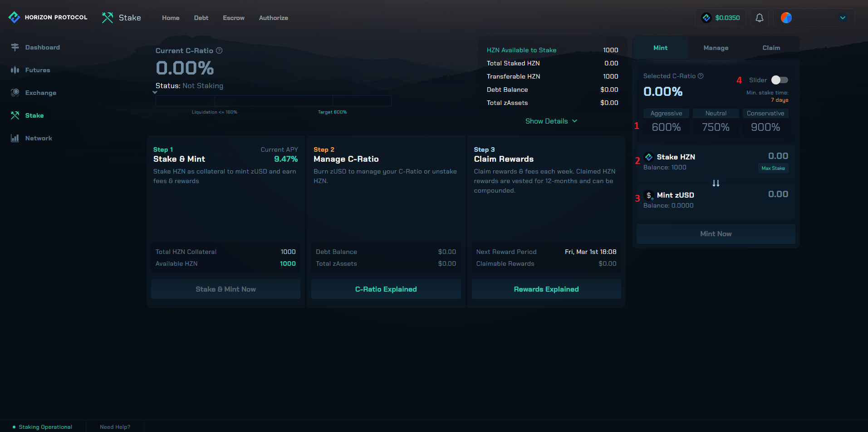This screenshot has height=432, width=868.
Task: Click the Total Staked HZN row label
Action: pyautogui.click(x=513, y=63)
